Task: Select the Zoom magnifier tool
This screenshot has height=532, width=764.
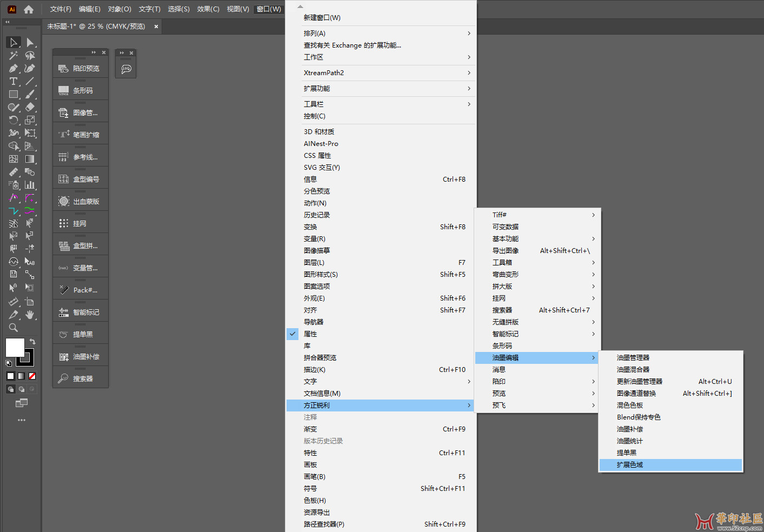Action: point(14,328)
